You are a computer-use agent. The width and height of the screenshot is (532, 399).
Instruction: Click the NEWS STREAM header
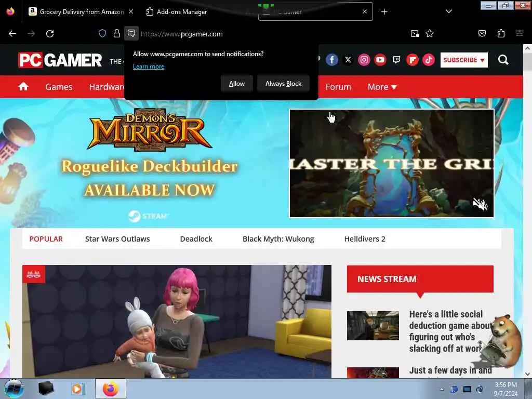point(420,279)
